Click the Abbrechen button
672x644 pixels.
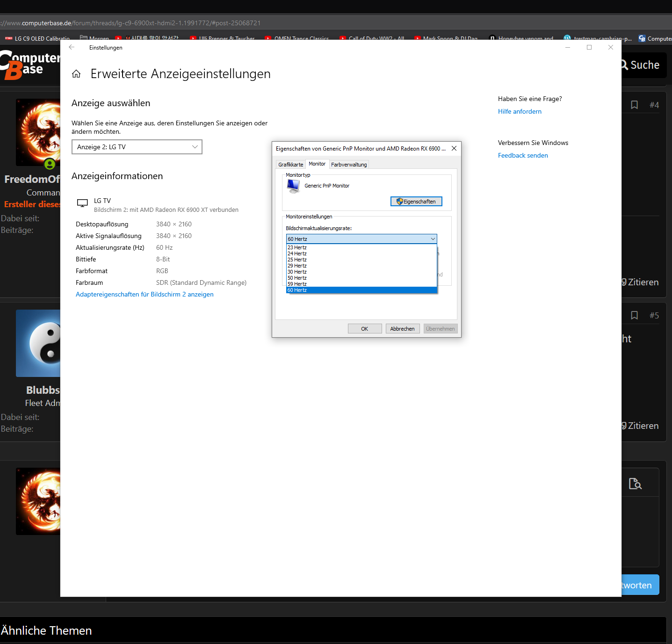(x=403, y=329)
